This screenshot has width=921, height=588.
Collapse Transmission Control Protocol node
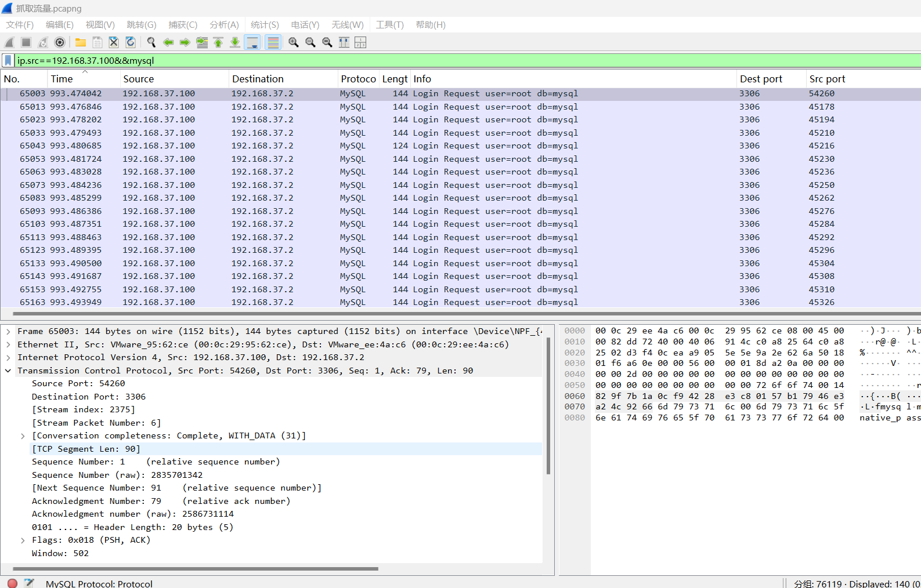tap(8, 371)
